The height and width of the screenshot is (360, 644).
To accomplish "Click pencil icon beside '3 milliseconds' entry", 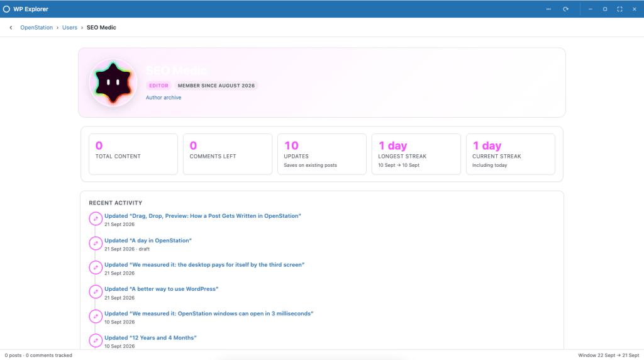I will 96,317.
